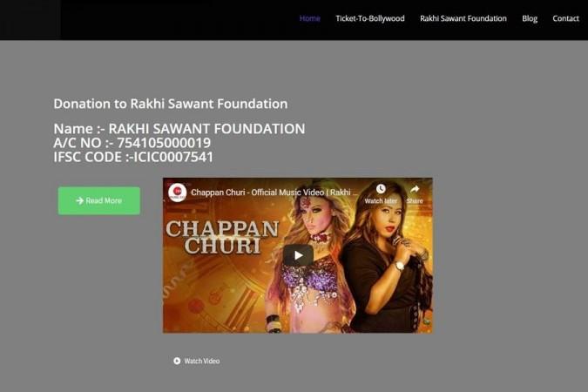Click the Donation to Rakhi Sawant Foundation heading
Viewport: 588px width, 392px height.
[171, 104]
